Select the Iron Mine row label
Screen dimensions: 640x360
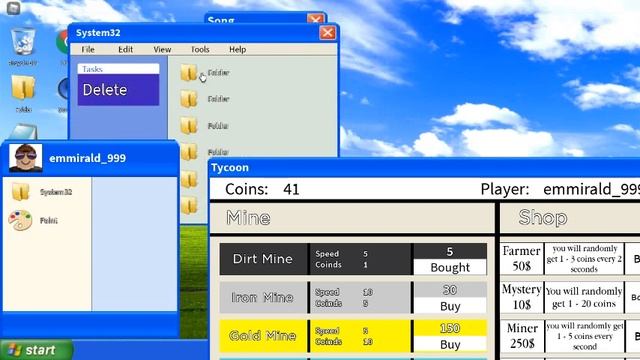click(263, 298)
